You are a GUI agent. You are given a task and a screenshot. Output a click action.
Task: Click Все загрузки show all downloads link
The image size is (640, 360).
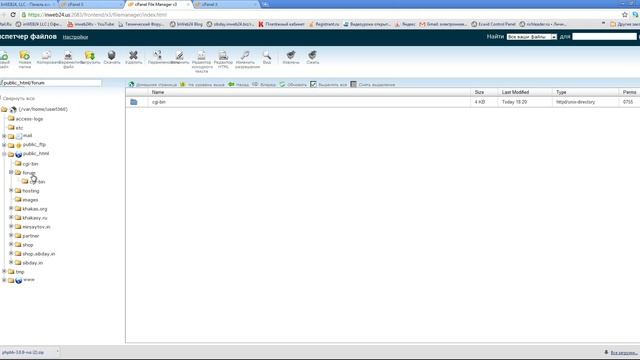[624, 353]
